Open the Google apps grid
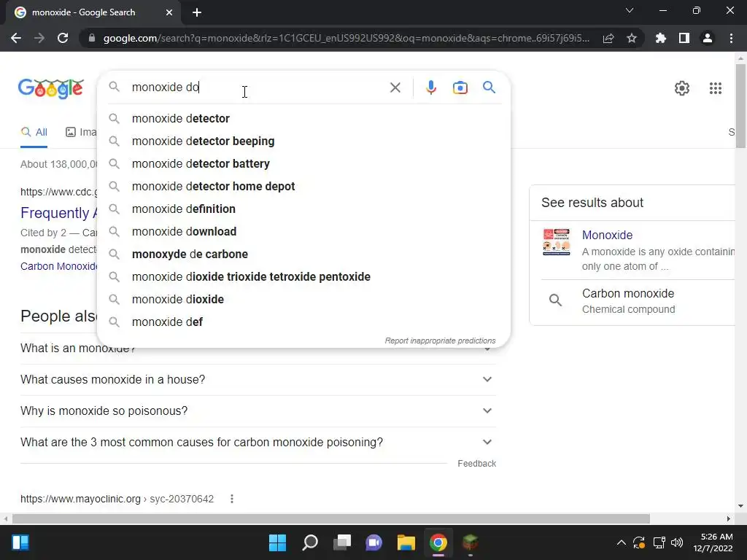 click(715, 88)
